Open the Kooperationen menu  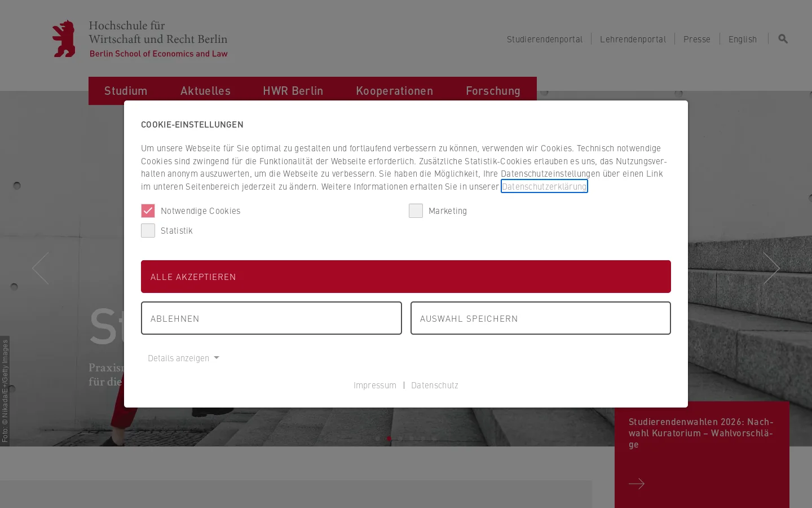point(395,91)
